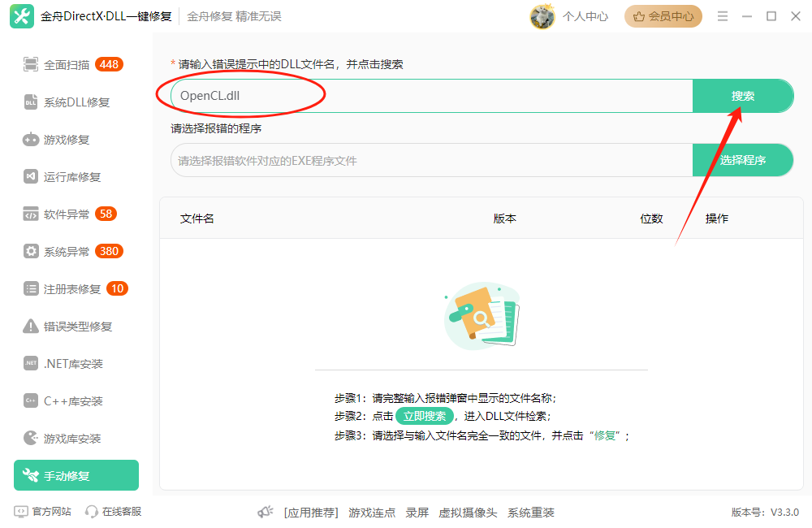Click the 版本号：V3.3.0 text
The image size is (812, 528).
point(765,513)
